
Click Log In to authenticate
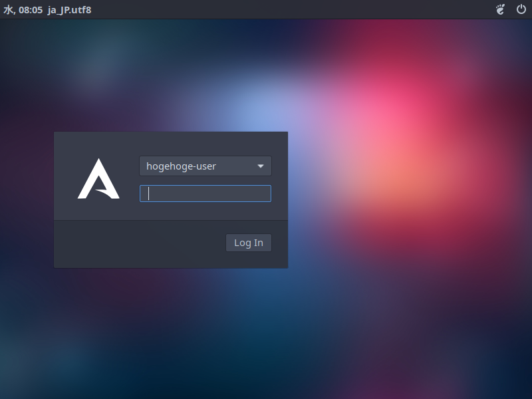[248, 242]
